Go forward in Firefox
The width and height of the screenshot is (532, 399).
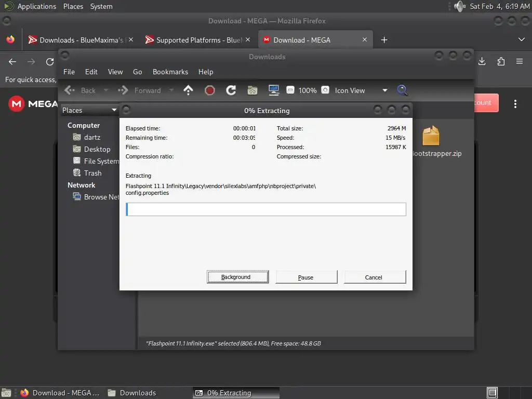click(x=31, y=61)
